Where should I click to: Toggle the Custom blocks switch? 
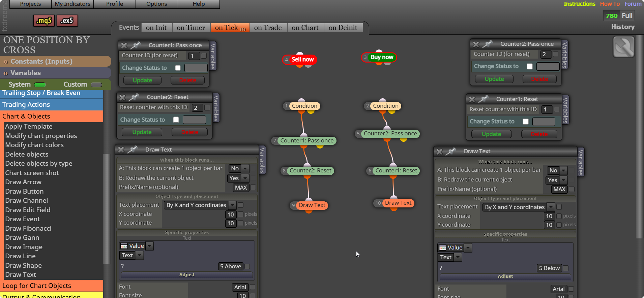pos(96,85)
